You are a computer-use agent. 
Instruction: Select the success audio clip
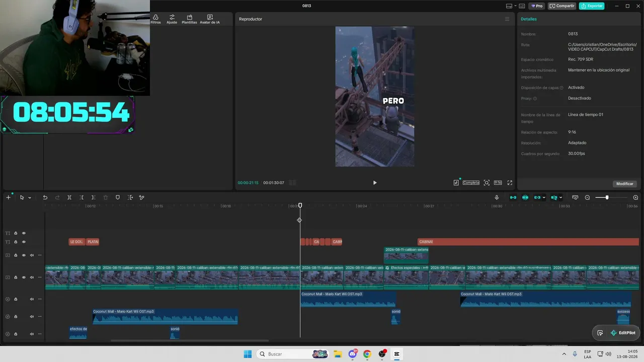coord(623,317)
